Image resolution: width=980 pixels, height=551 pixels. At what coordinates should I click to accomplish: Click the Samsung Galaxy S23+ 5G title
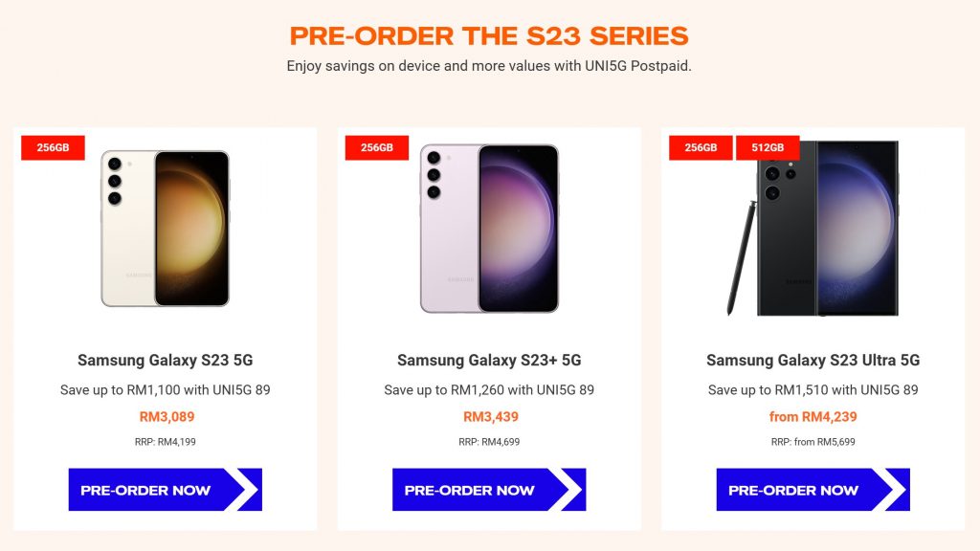489,361
